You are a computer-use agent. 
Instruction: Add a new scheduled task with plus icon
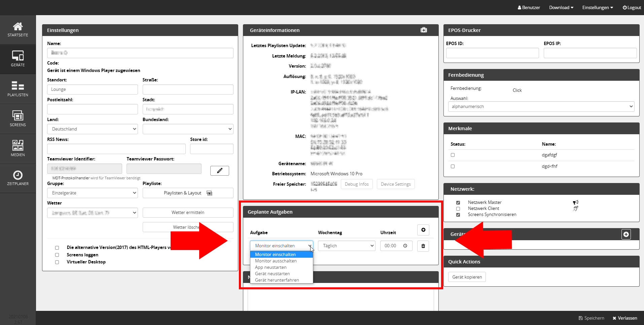point(423,230)
